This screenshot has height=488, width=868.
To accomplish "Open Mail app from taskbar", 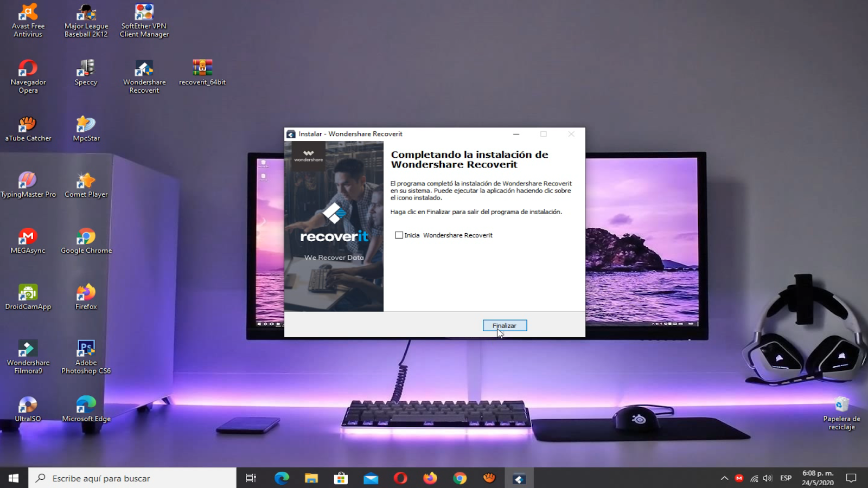I will (371, 478).
